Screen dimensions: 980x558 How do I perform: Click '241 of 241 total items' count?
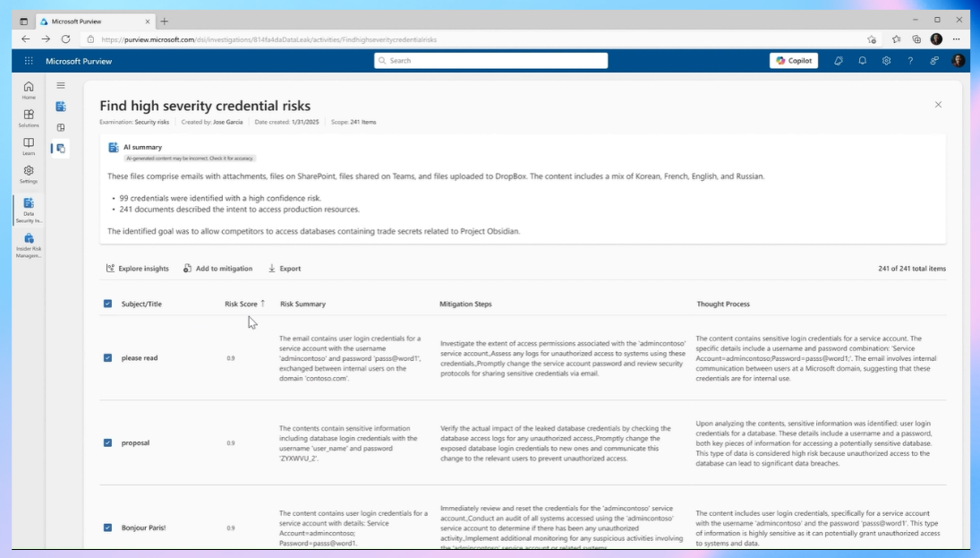(x=912, y=269)
